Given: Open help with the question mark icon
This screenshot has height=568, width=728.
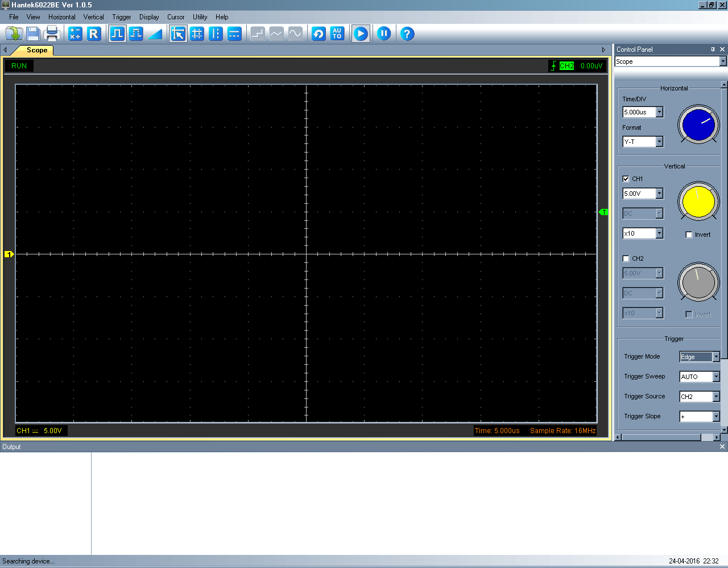Looking at the screenshot, I should 407,34.
